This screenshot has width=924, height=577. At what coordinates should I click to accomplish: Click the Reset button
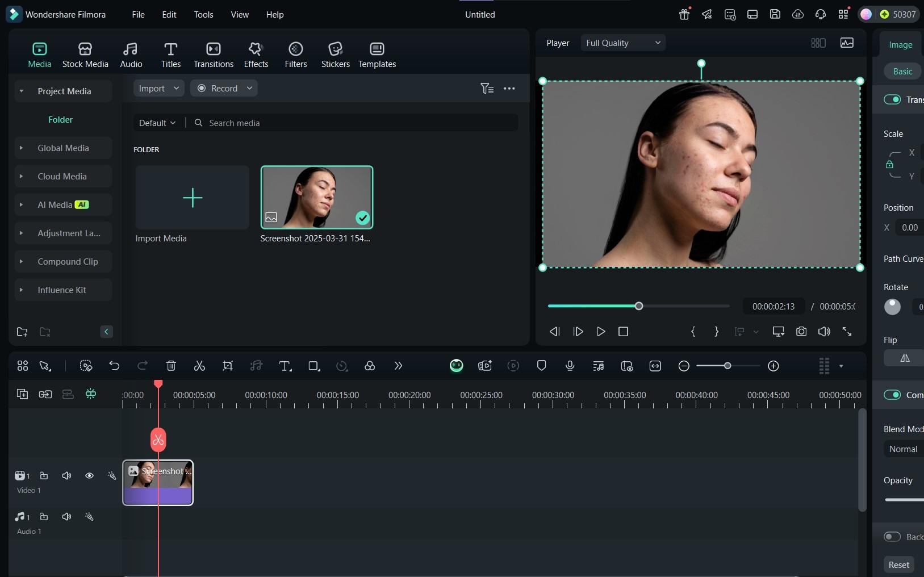point(899,565)
